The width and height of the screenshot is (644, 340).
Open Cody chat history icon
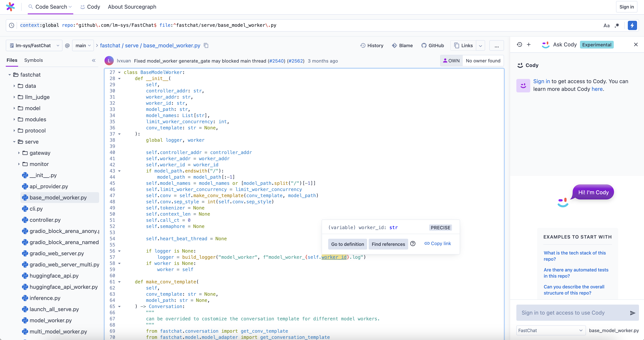tap(519, 44)
